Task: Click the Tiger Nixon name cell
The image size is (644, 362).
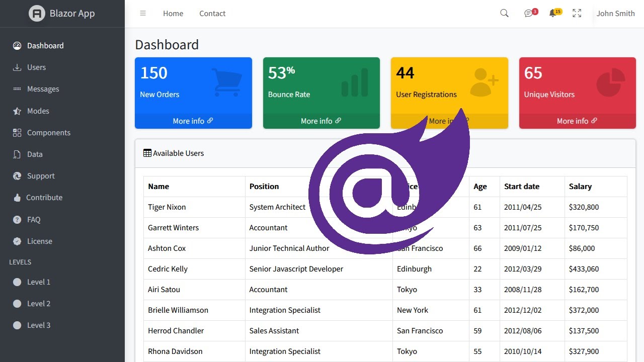Action: [194, 207]
